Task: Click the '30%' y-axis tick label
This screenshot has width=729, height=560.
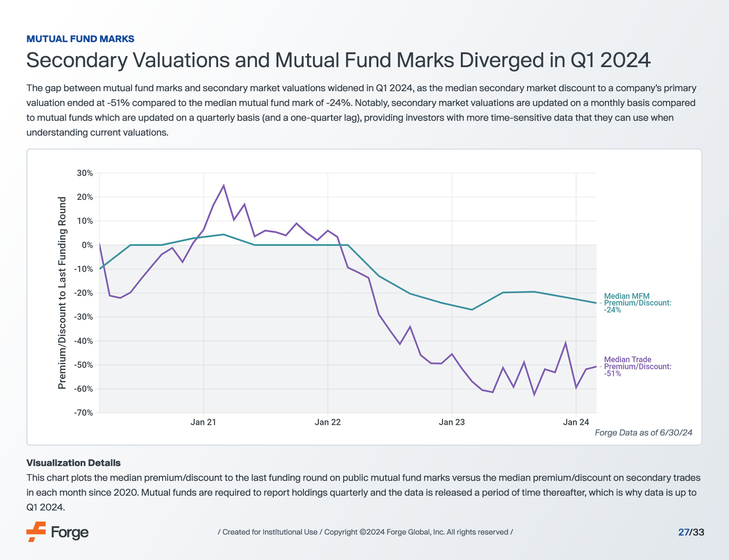Action: click(85, 173)
